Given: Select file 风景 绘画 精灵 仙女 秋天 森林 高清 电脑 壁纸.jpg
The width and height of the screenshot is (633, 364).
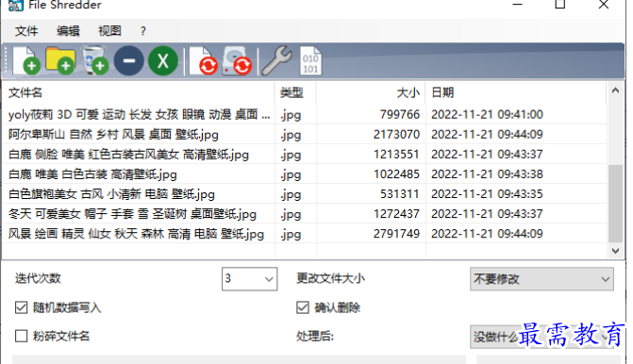Looking at the screenshot, I should point(305,234).
